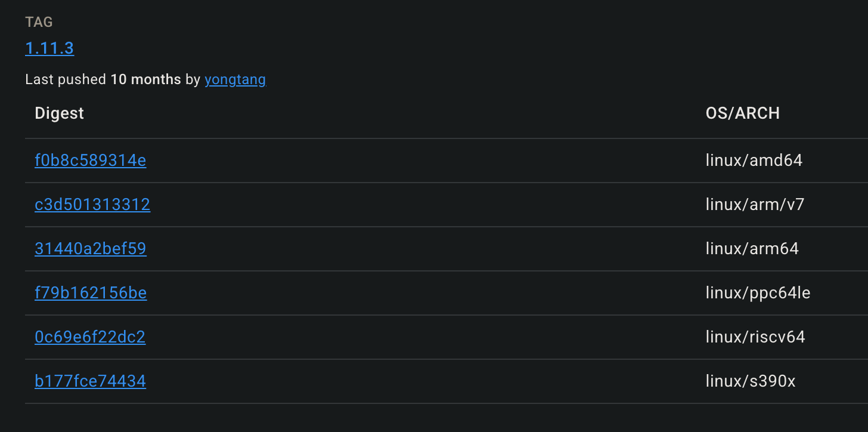Click the OS/ARCH column header

[x=742, y=113]
